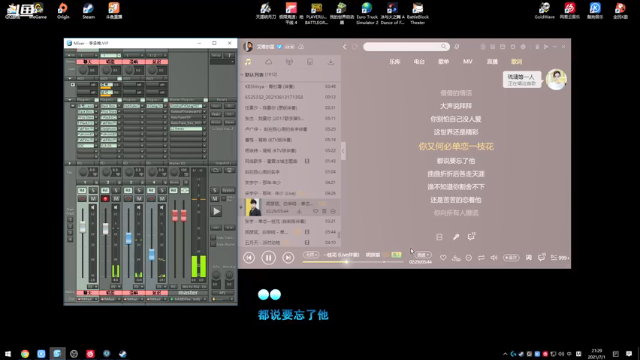
Task: Skip to the previous track
Action: coord(249,258)
